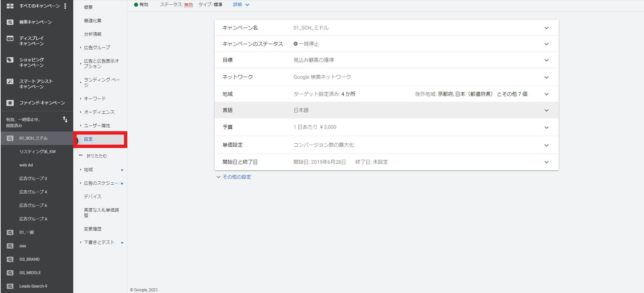This screenshot has height=293, width=644.
Task: Open the 変更履歴 menu item
Action: (93, 229)
